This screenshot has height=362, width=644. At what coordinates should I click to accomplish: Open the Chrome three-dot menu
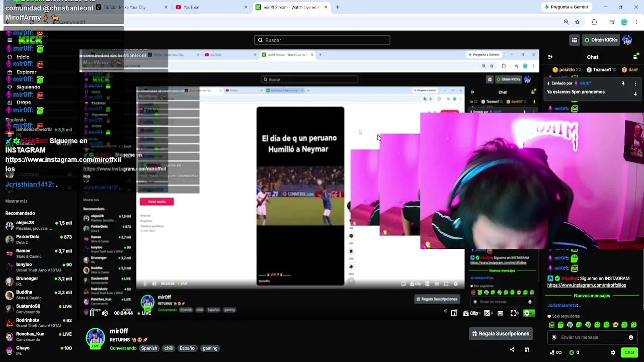tap(636, 22)
